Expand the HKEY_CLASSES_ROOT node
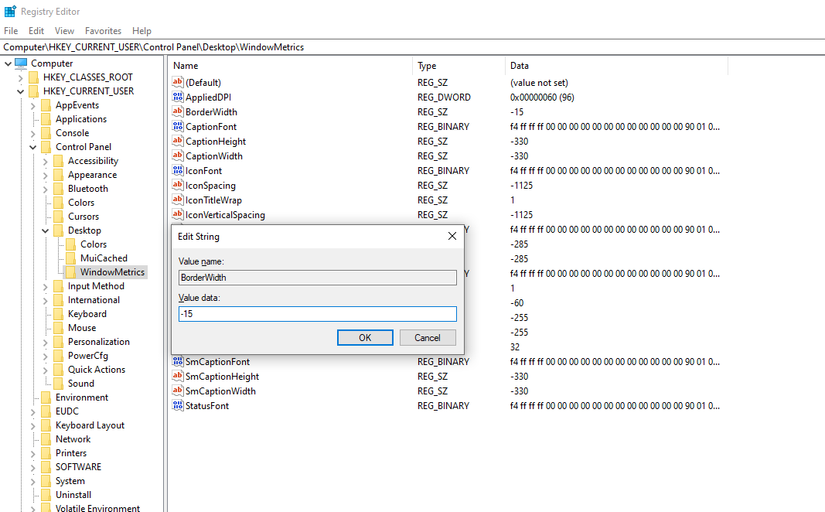825x512 pixels. pyautogui.click(x=21, y=78)
